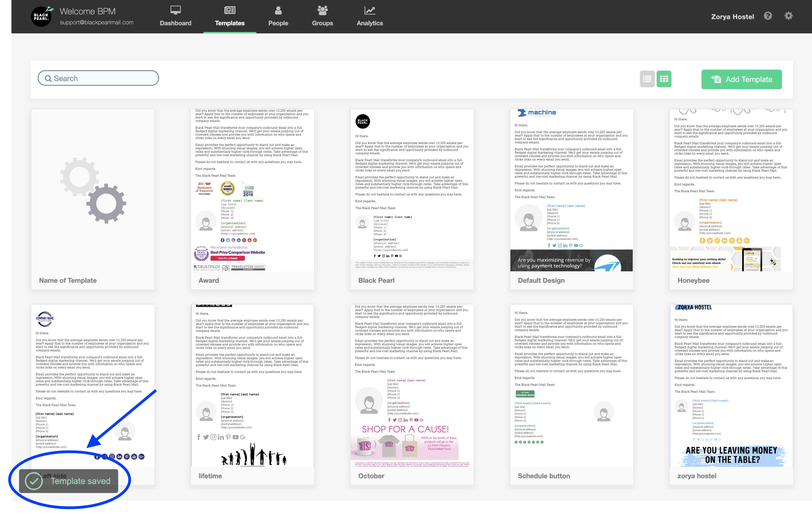Click the search magnifier icon
Viewport: 812px width, 514px height.
(x=48, y=79)
